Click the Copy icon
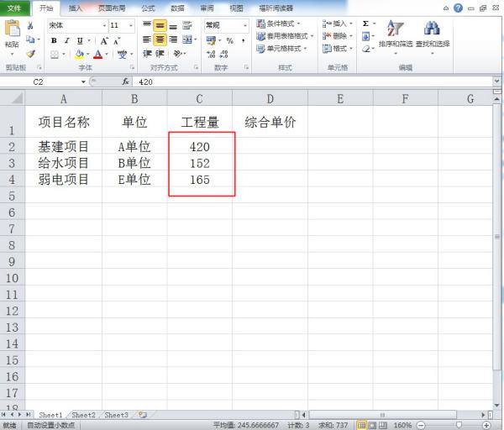The image size is (504, 430). [30, 39]
